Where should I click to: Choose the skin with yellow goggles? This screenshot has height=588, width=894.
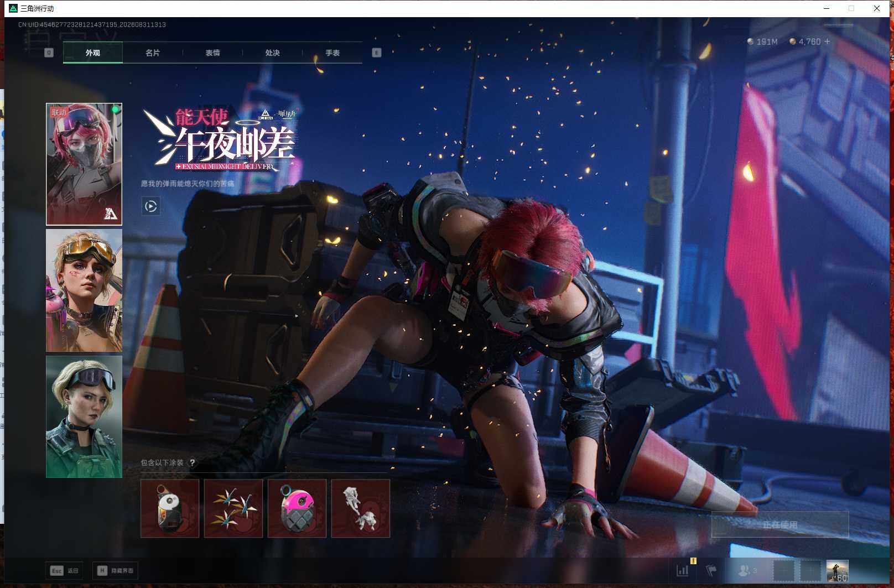(x=84, y=290)
